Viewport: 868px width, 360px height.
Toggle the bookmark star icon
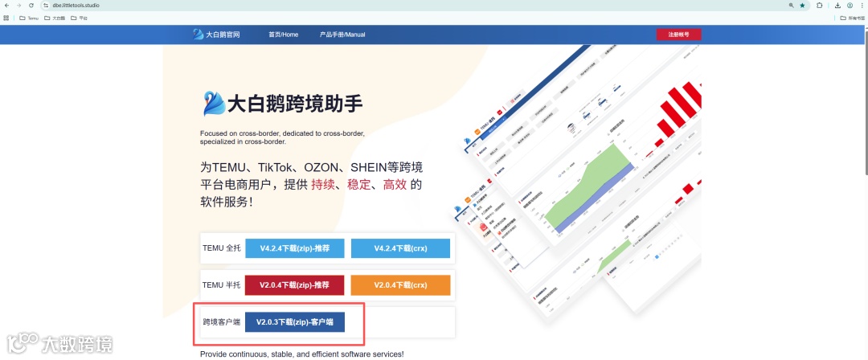(x=802, y=5)
